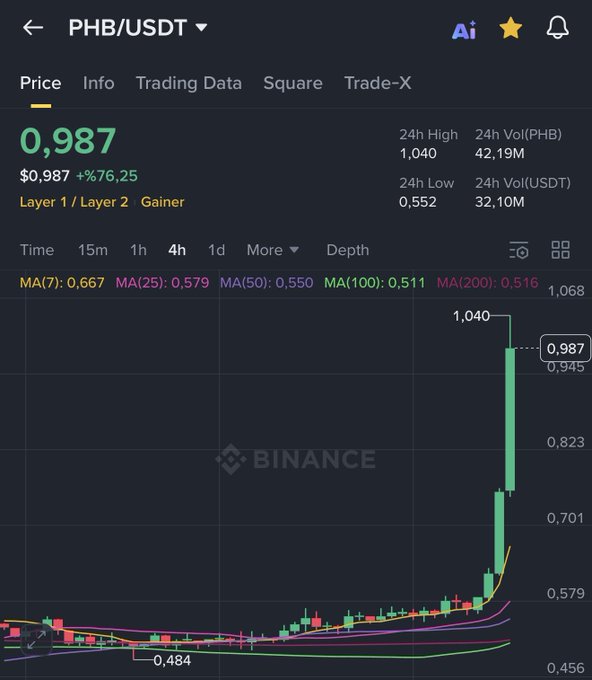Tap the 24h Vol(USDT) value 32,10M
The image size is (592, 680).
tap(500, 202)
